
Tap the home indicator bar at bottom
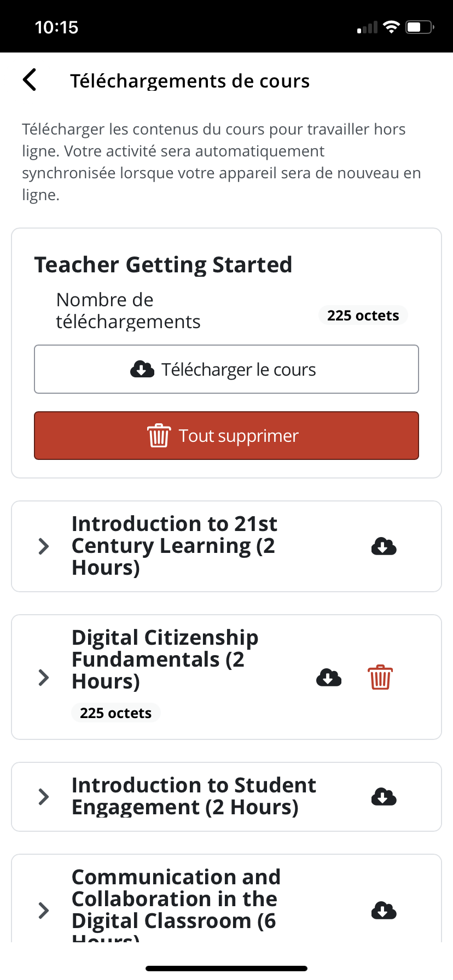(x=226, y=968)
